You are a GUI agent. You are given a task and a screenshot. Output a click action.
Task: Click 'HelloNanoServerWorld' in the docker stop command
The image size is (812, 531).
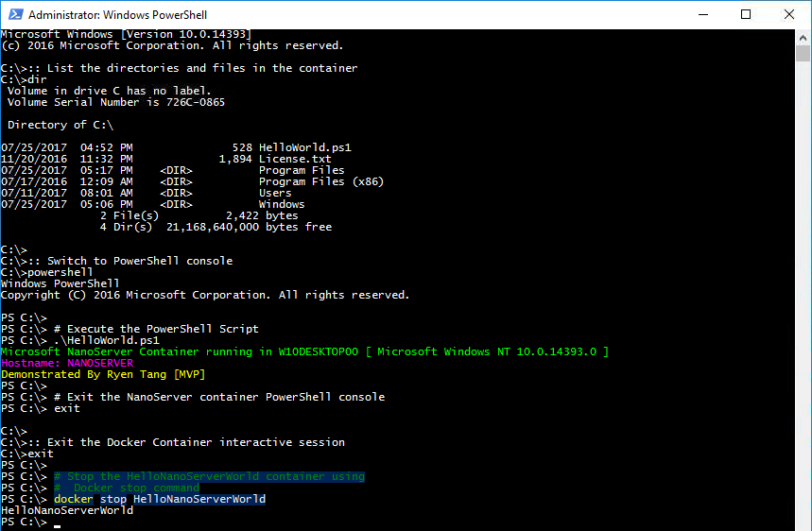coord(199,500)
